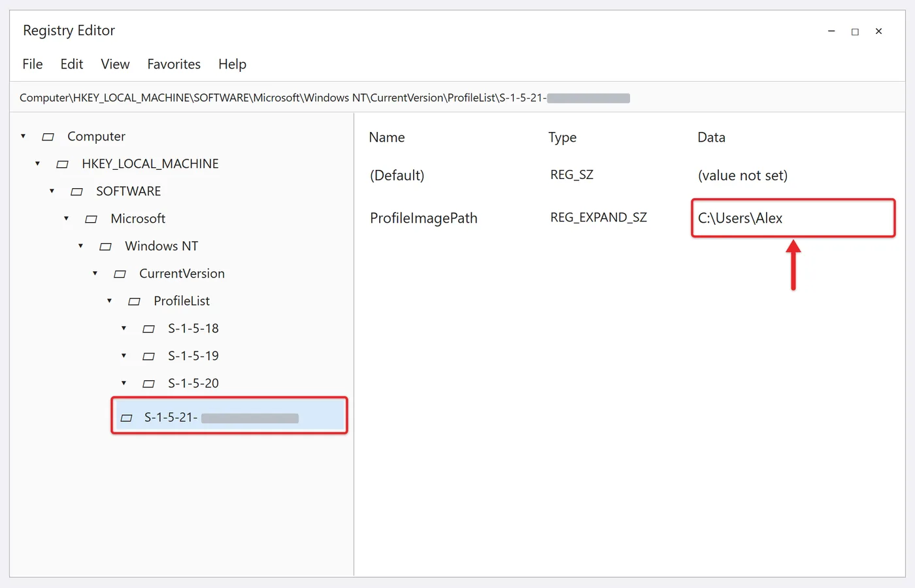Viewport: 915px width, 588px height.
Task: Open the View menu
Action: pyautogui.click(x=115, y=64)
